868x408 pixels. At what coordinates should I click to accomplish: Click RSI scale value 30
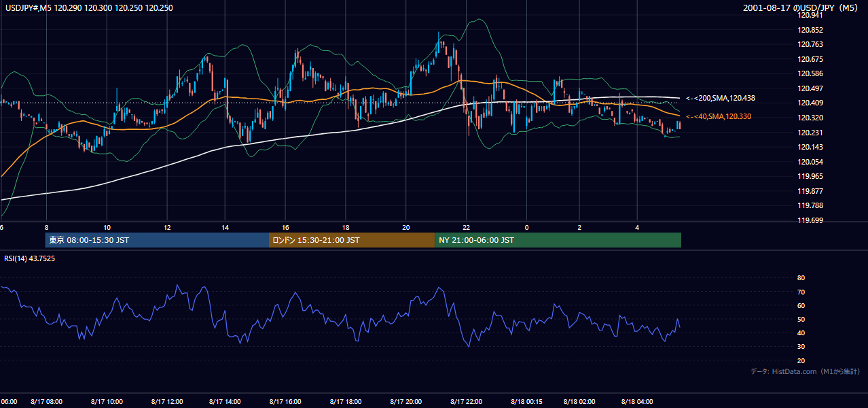click(x=801, y=347)
